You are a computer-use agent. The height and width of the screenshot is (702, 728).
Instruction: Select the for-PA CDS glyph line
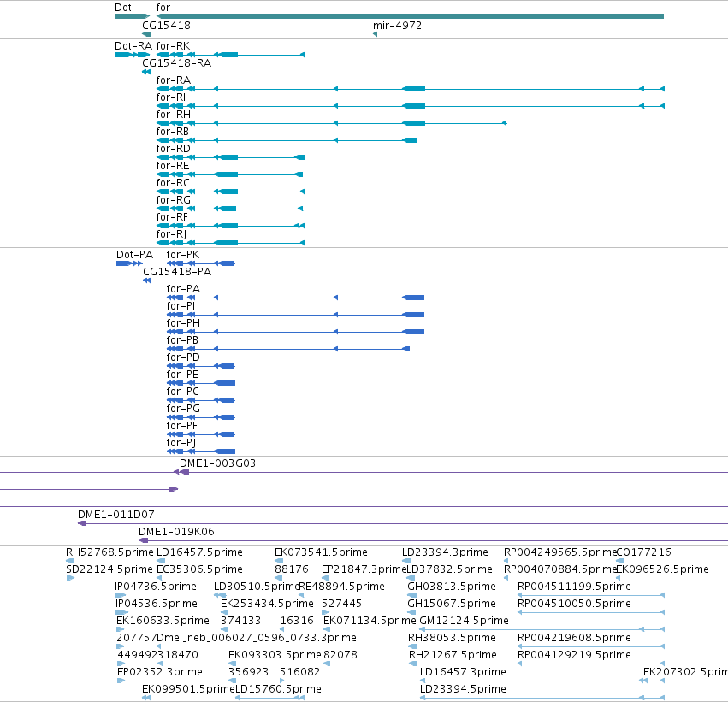point(295,298)
